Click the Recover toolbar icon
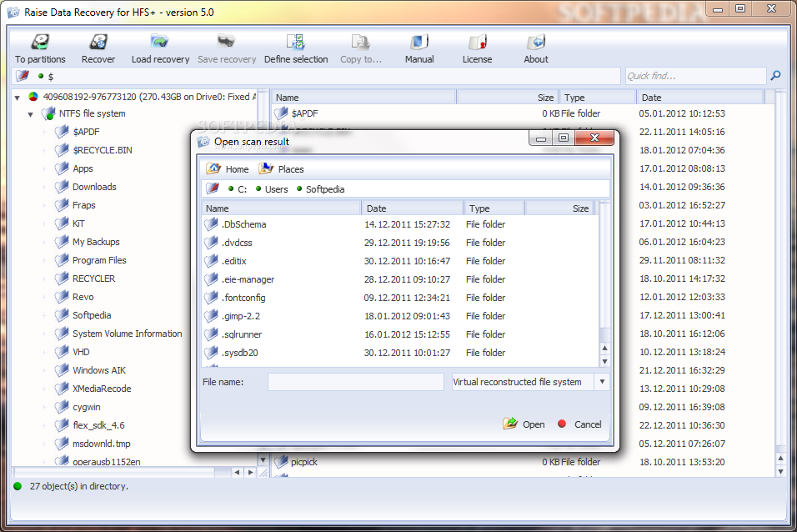Viewport: 797px width, 532px height. [x=98, y=42]
